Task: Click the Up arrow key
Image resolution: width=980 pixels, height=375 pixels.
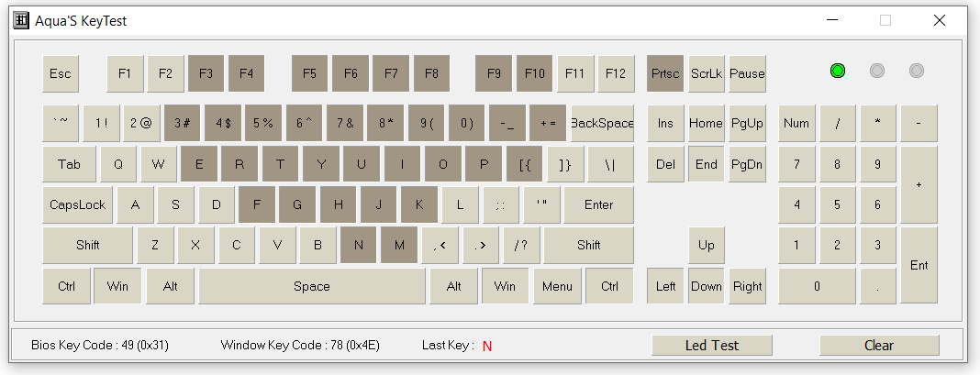Action: pos(707,245)
